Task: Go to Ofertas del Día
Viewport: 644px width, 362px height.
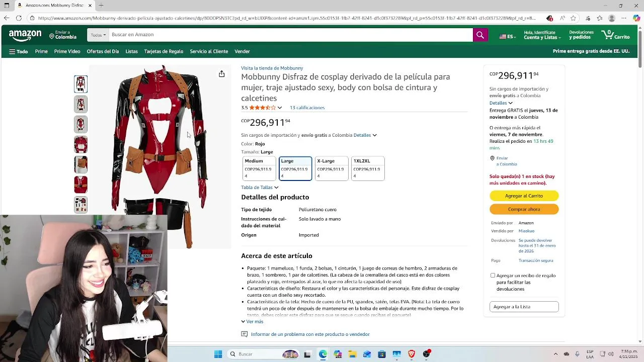Action: coord(103,51)
